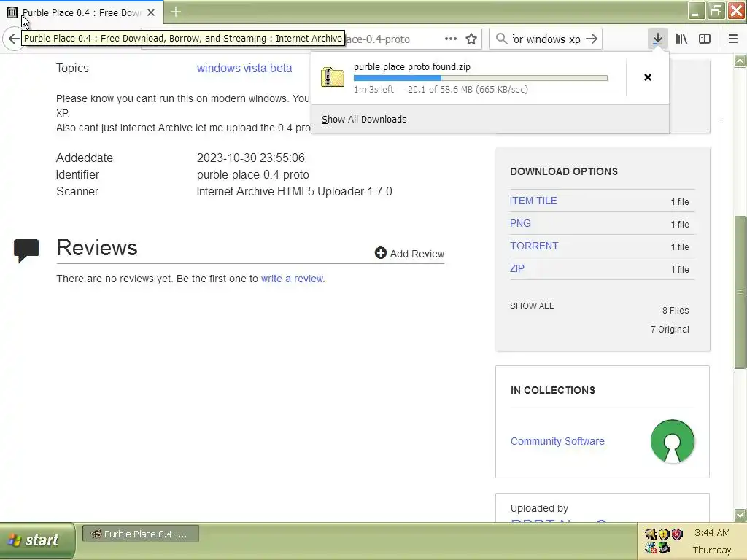Click the search go arrow

[x=591, y=39]
